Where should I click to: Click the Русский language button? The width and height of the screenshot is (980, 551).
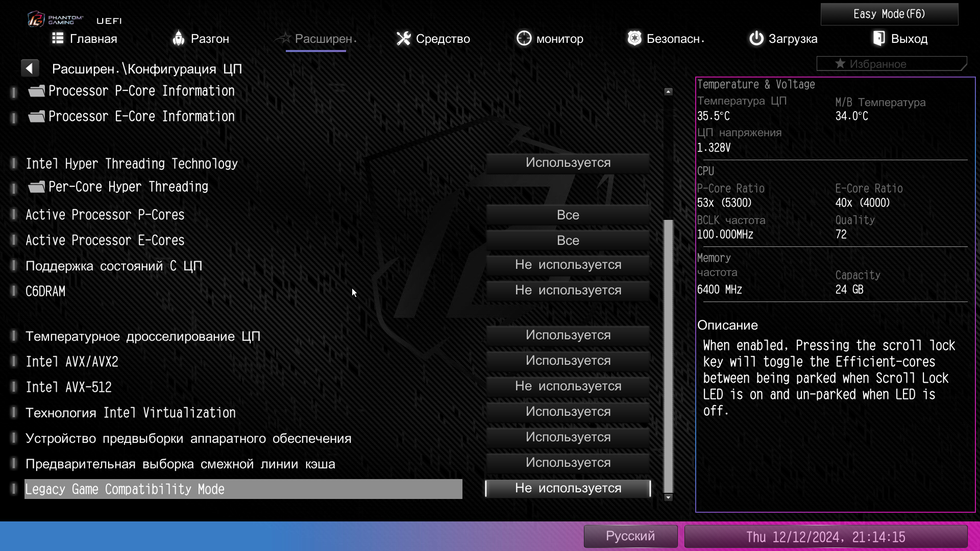630,536
